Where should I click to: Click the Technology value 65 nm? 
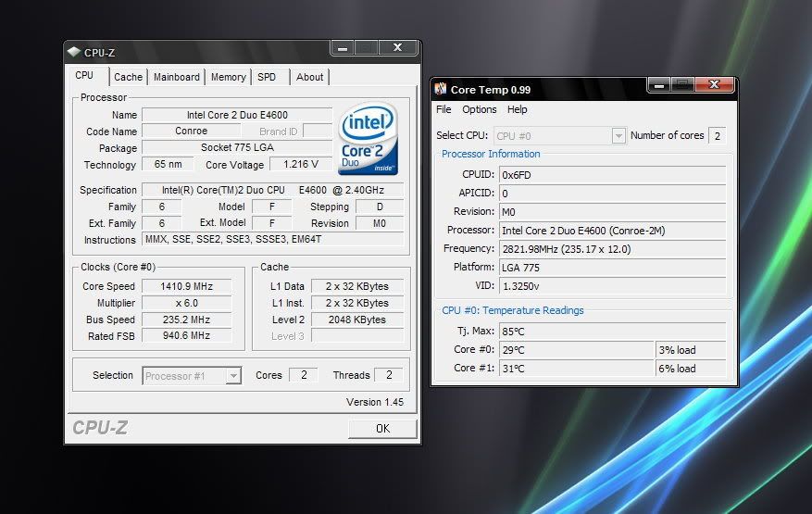coord(168,164)
